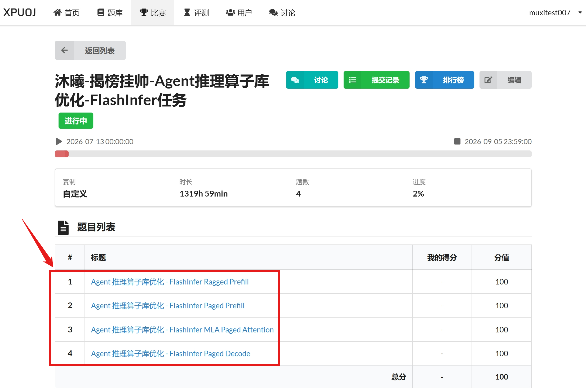Click the 自定义 contest rule value
This screenshot has height=392, width=586.
click(75, 194)
